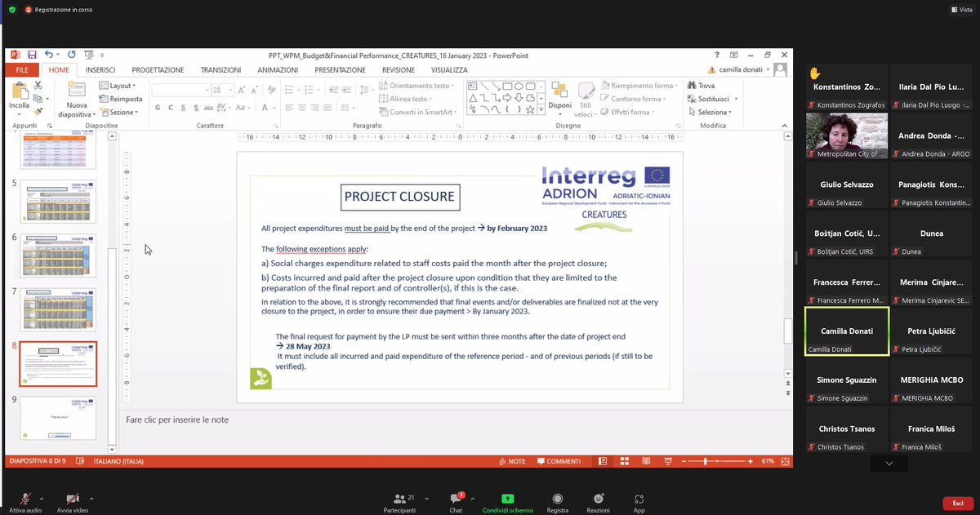Fit slide to current window

(785, 461)
